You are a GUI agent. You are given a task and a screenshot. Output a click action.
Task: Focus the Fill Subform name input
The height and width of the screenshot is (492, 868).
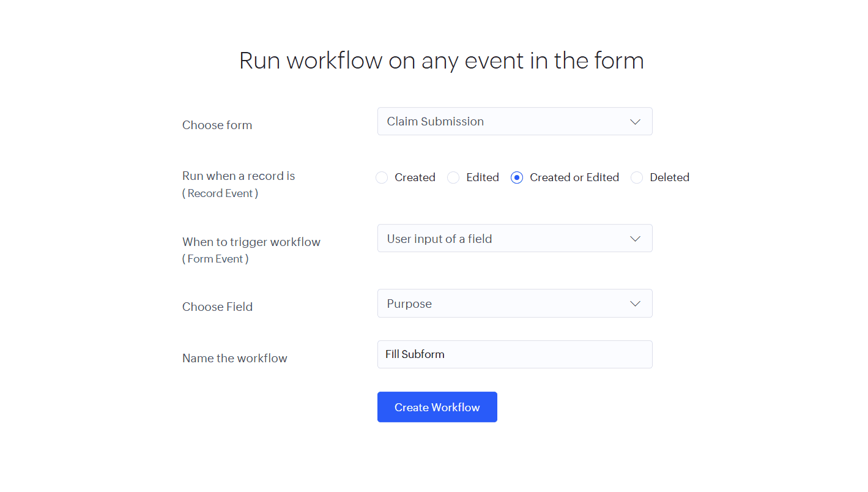[514, 355]
